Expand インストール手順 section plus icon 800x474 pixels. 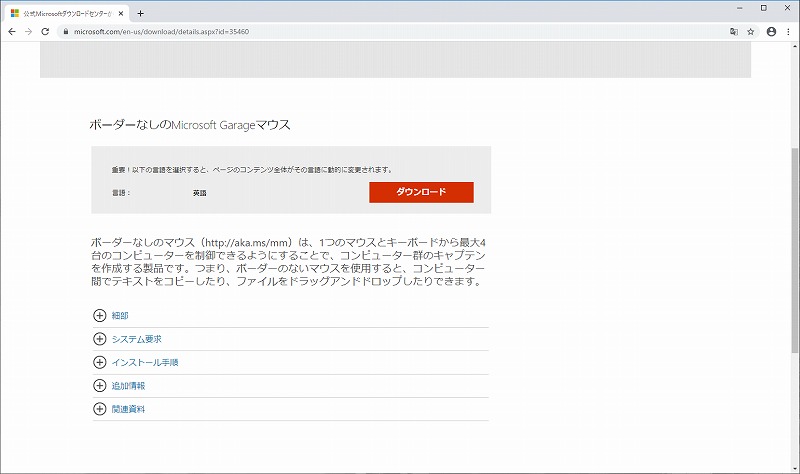[99, 362]
